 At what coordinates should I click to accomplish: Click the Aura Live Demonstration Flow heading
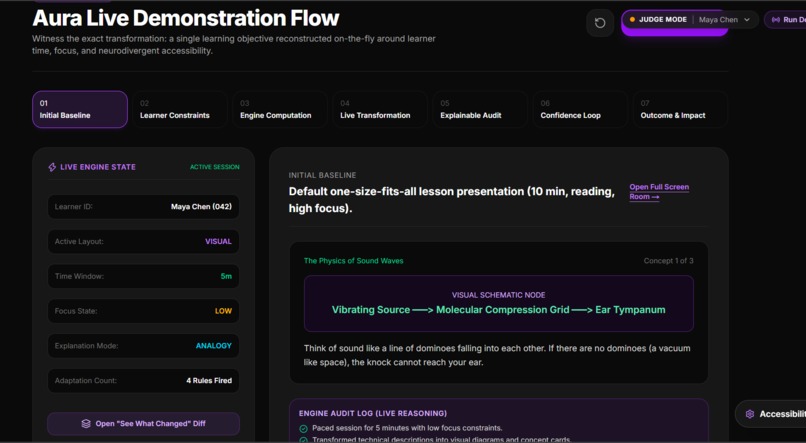pyautogui.click(x=186, y=18)
